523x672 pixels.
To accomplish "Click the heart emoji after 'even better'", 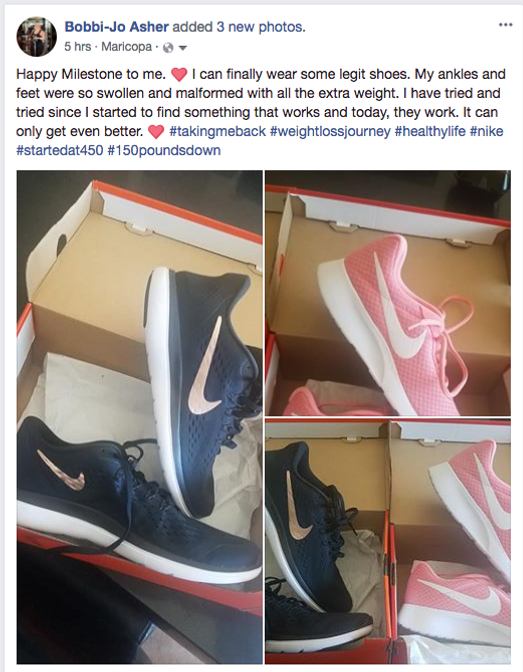I will tap(156, 132).
